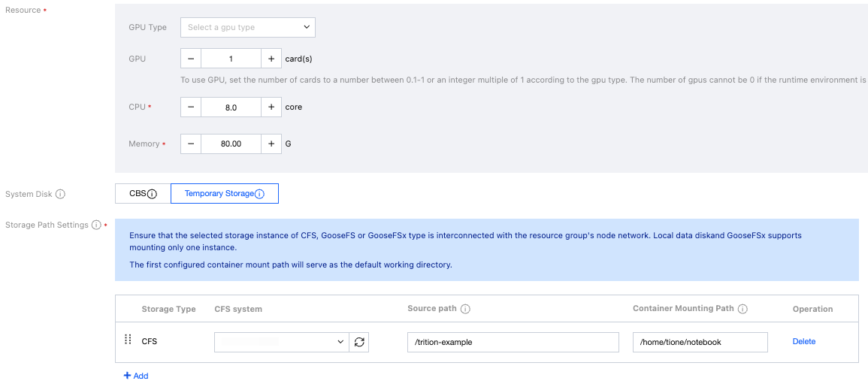Image resolution: width=868 pixels, height=387 pixels.
Task: Decrease GPU card count with minus button
Action: [x=191, y=59]
